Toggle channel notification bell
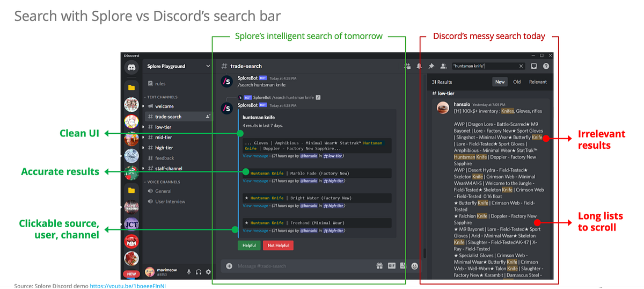 420,66
